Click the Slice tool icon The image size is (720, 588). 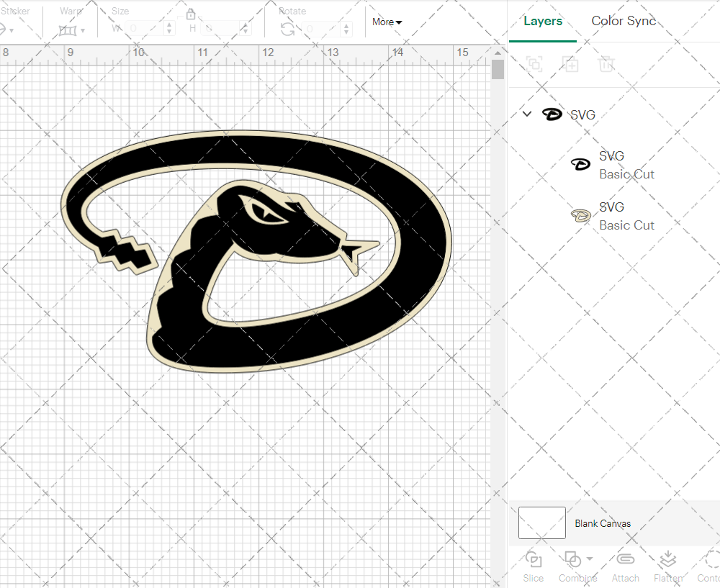pyautogui.click(x=534, y=560)
